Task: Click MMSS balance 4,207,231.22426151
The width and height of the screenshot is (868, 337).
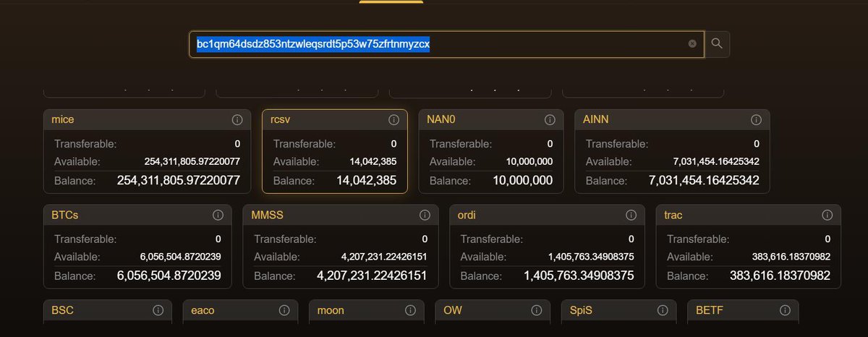Action: (373, 276)
